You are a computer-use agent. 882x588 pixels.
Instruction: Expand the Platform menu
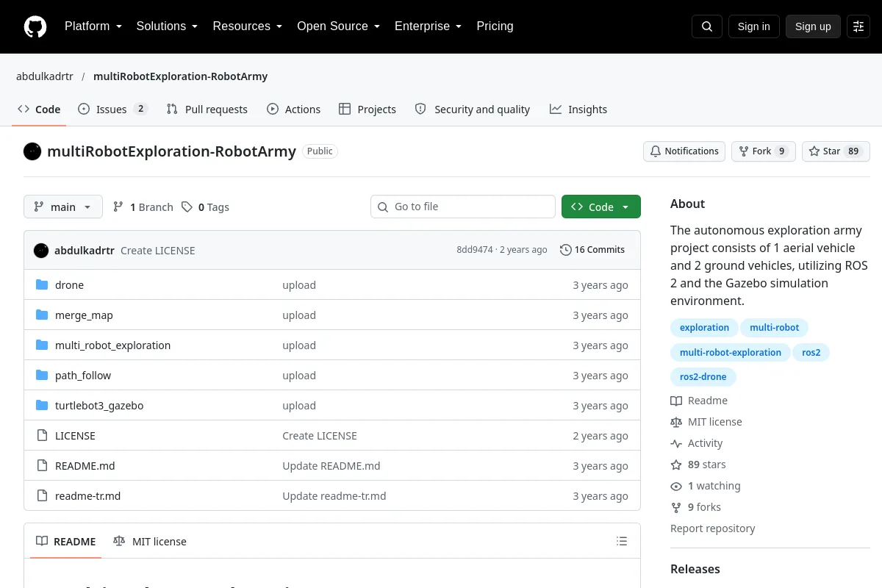coord(93,26)
